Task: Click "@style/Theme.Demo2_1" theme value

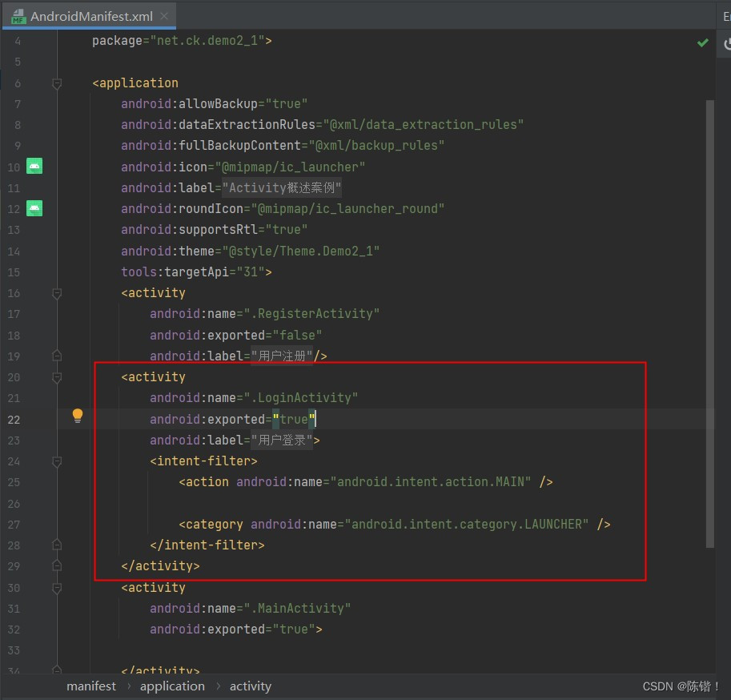Action: (x=301, y=251)
